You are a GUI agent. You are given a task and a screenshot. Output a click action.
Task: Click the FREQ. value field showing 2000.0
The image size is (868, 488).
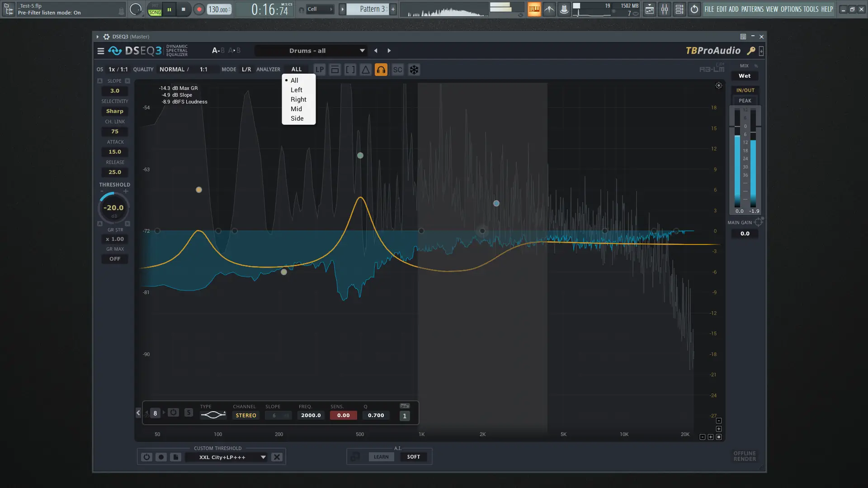click(x=311, y=415)
